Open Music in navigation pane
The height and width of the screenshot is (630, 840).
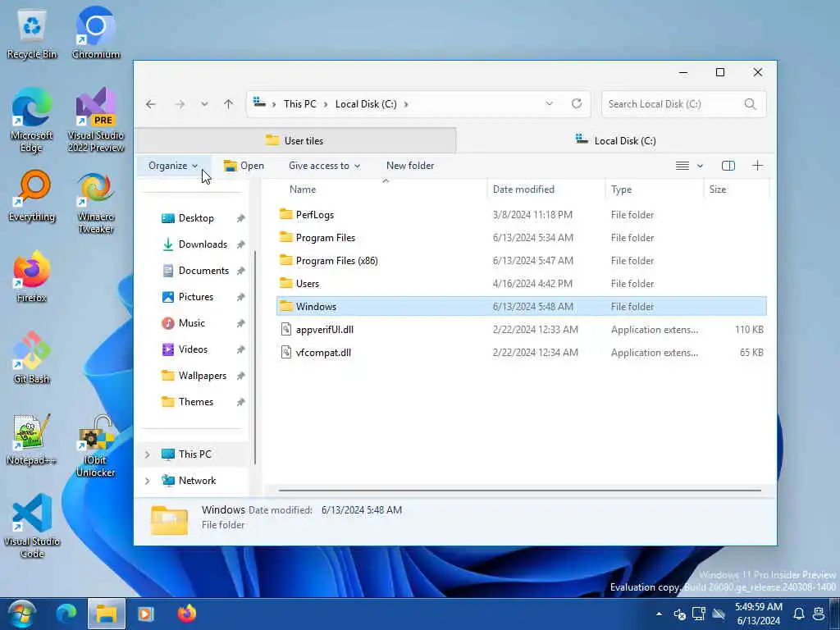tap(191, 323)
